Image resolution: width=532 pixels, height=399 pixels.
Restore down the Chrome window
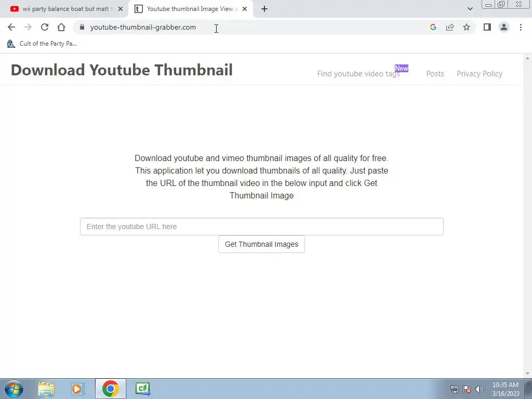pyautogui.click(x=501, y=5)
